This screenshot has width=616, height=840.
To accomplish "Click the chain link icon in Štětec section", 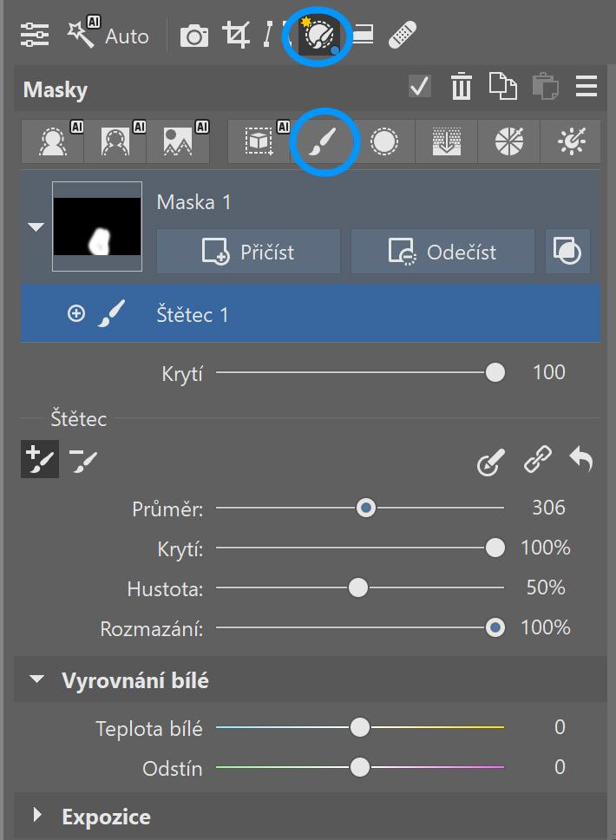I will coord(538,461).
